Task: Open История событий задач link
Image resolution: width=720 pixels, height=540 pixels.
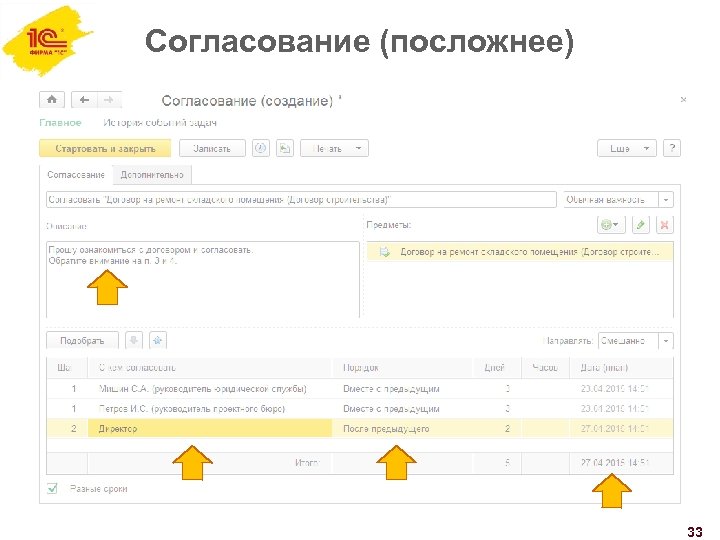Action: (160, 123)
